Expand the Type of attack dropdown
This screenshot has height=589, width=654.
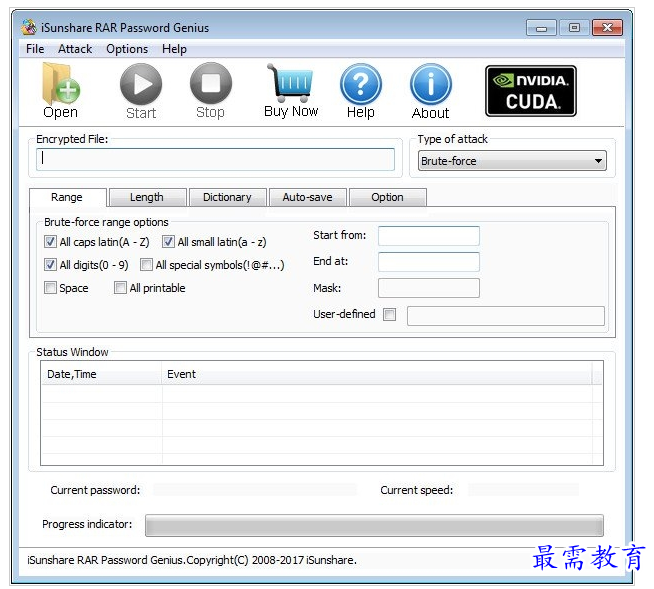tap(512, 161)
